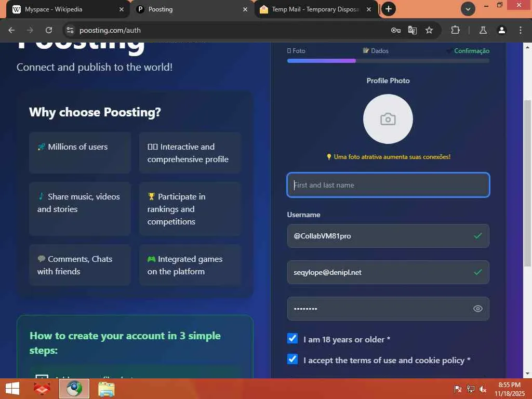View site information icon in address bar
The height and width of the screenshot is (399, 532).
point(70,30)
